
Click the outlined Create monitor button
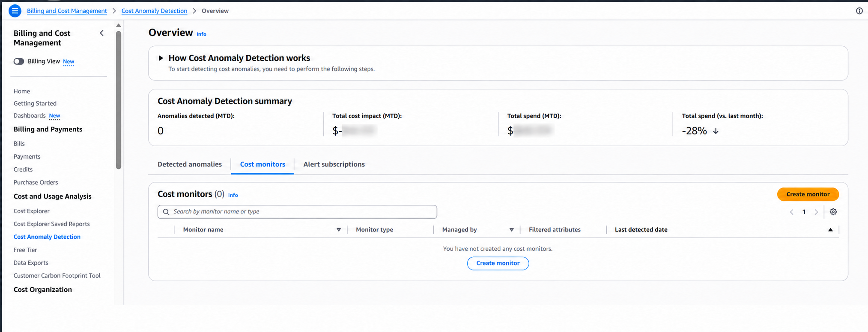coord(498,263)
